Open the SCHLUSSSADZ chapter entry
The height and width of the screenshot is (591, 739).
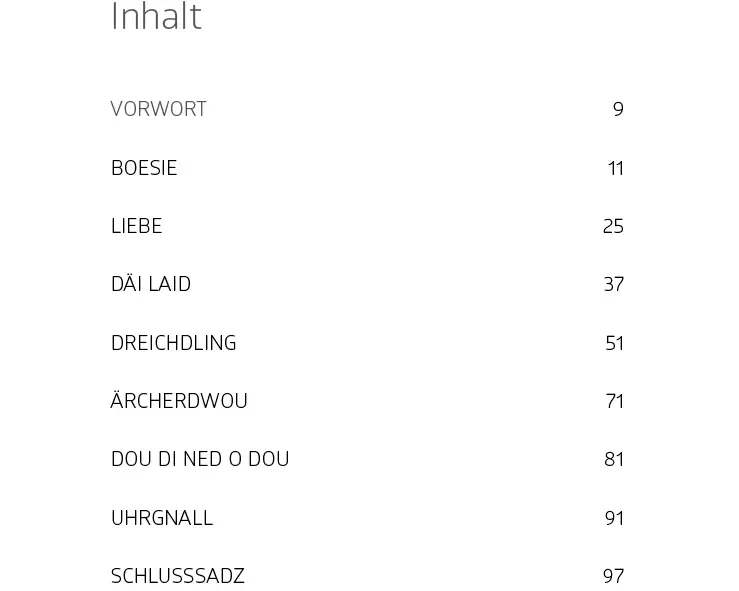177,576
